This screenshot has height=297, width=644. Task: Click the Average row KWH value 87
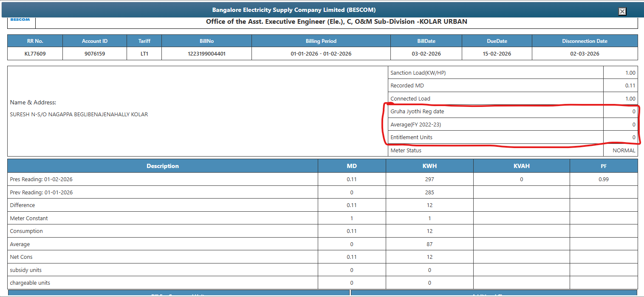(429, 244)
